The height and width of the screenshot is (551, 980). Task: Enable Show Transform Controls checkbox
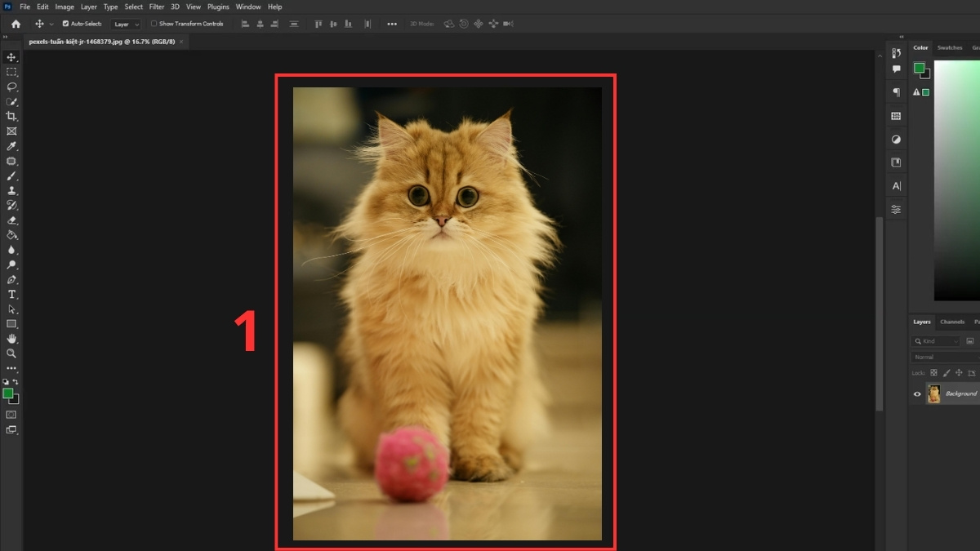154,24
